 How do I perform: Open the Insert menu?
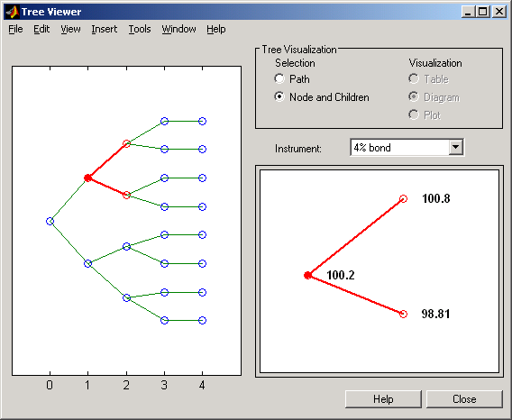105,30
